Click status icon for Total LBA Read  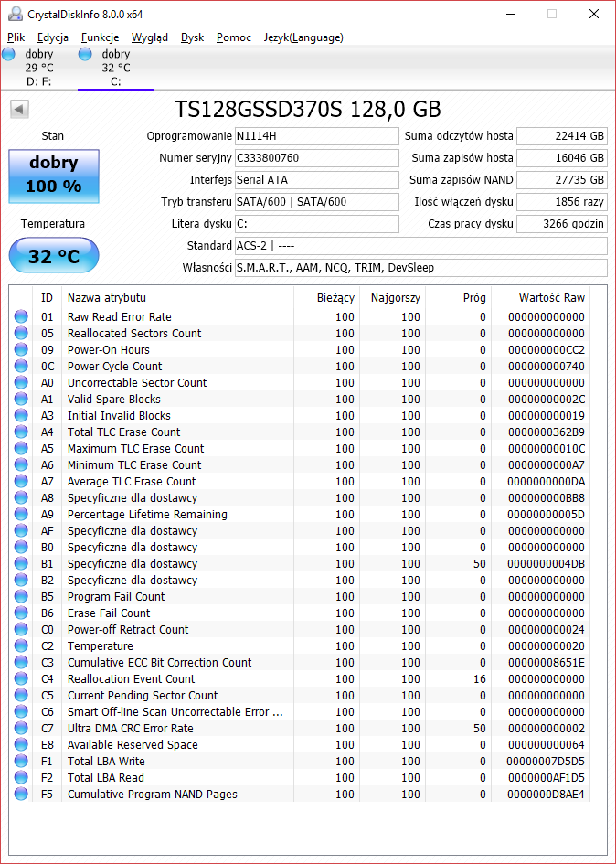(x=21, y=777)
